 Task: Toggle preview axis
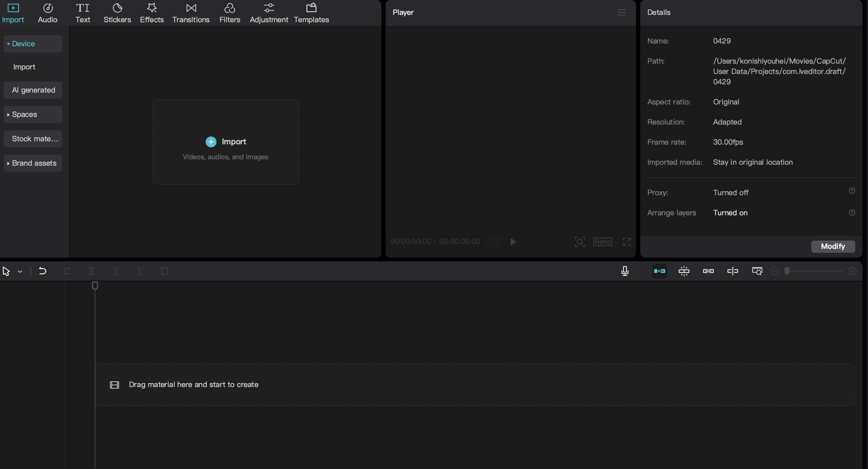point(732,271)
